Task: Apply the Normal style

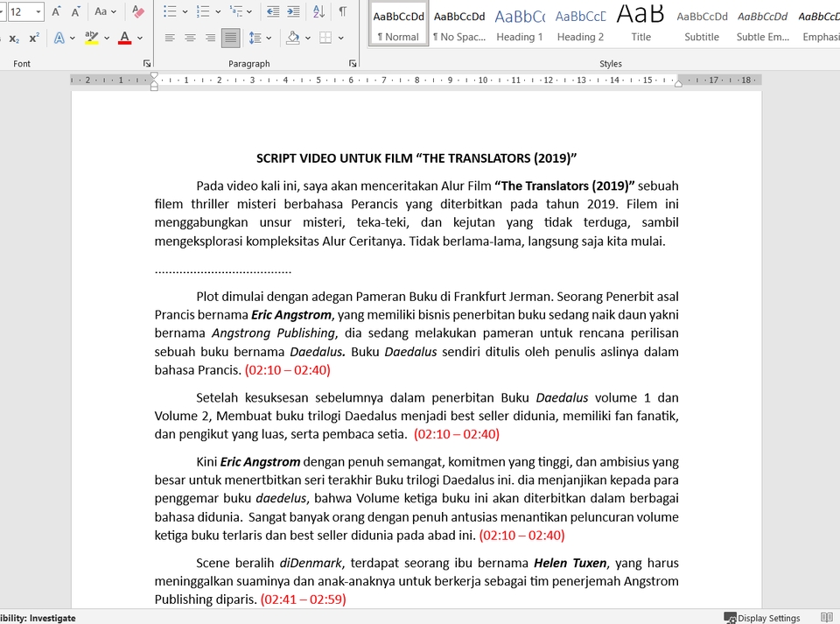Action: pos(399,25)
